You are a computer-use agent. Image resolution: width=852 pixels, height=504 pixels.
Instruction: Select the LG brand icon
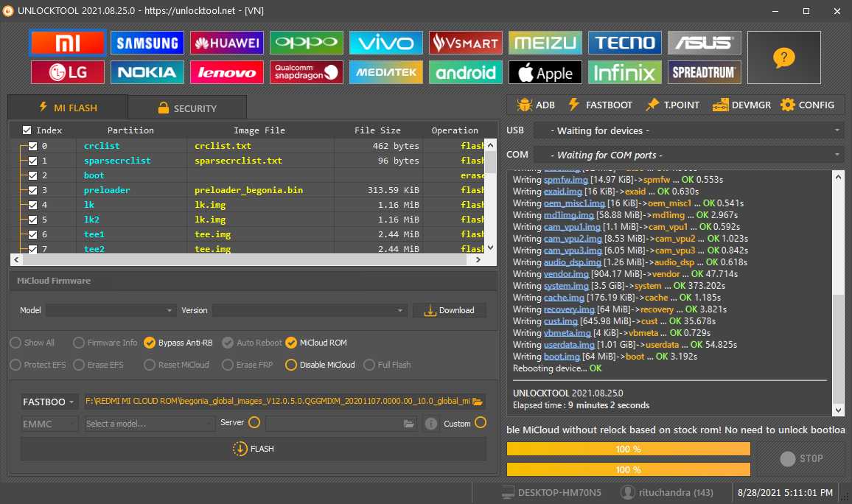click(x=67, y=72)
